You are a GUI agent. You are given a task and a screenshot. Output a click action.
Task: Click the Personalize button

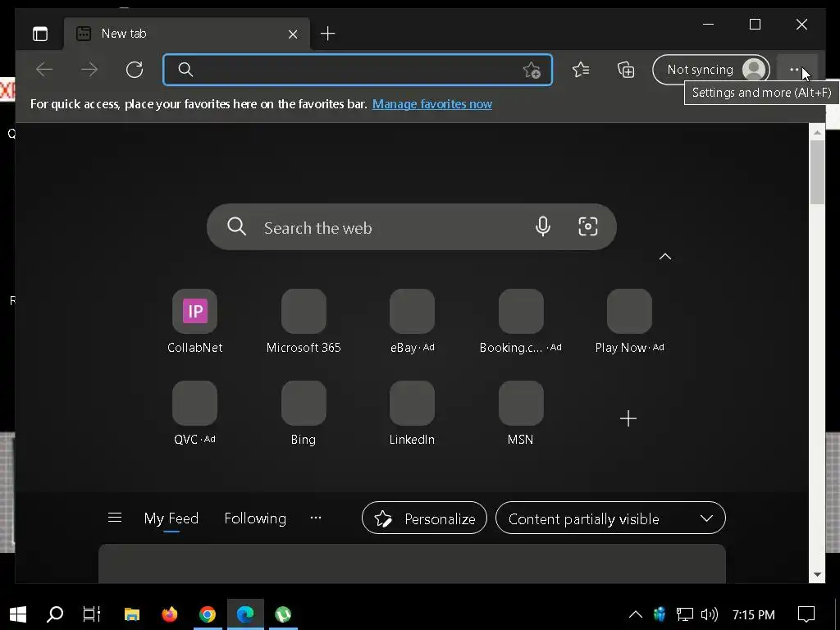pyautogui.click(x=424, y=518)
